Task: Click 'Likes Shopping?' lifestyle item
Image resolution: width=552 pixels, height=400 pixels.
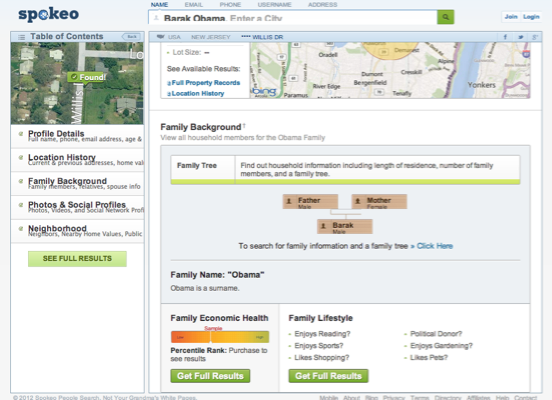Action: coord(322,358)
